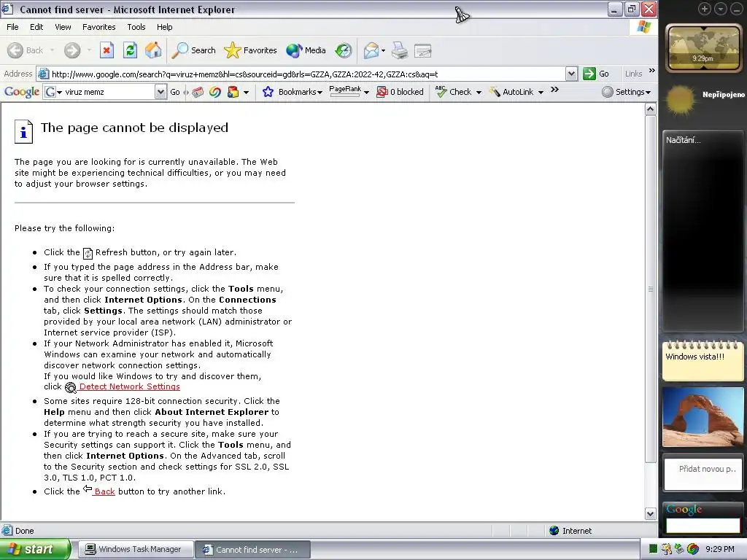Click the vertical scrollbar up arrow
Screen dimensions: 747x560
point(650,109)
